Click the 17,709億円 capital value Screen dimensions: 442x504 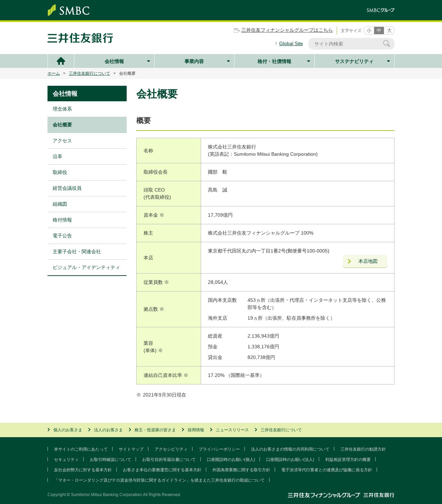(220, 215)
